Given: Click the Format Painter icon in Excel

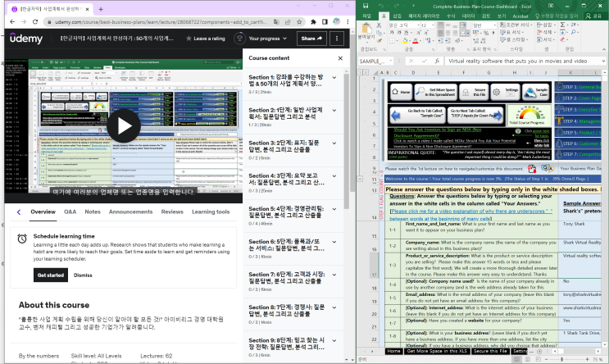Looking at the screenshot, I should pyautogui.click(x=379, y=39).
